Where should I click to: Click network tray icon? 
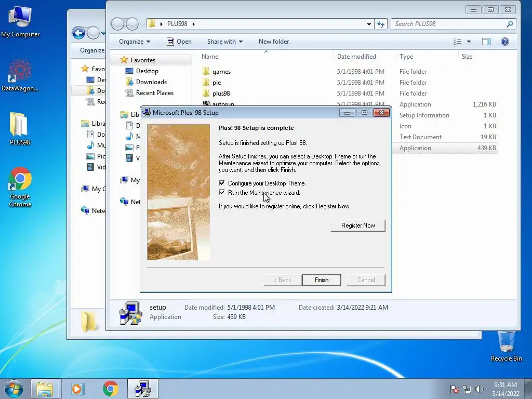click(x=467, y=389)
